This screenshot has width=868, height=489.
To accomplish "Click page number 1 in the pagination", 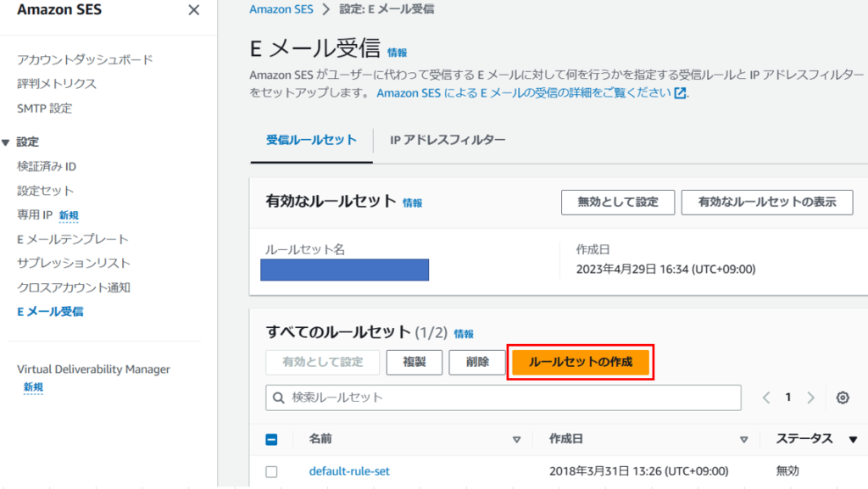I will pyautogui.click(x=788, y=397).
